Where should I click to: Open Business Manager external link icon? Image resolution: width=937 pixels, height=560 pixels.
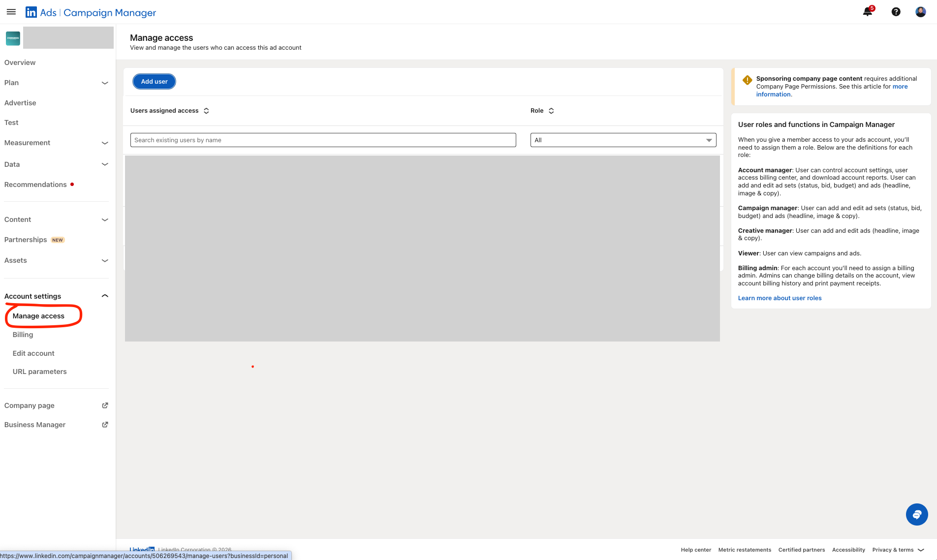pyautogui.click(x=105, y=425)
